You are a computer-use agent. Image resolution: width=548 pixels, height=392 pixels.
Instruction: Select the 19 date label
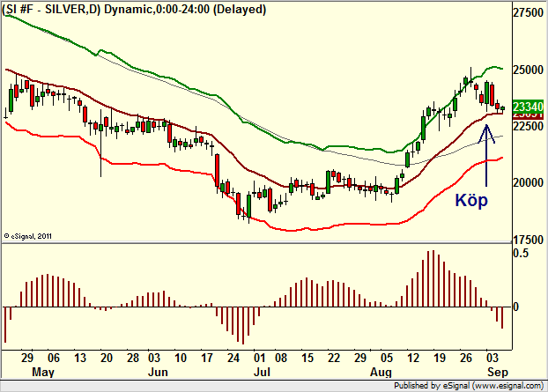coord(440,358)
